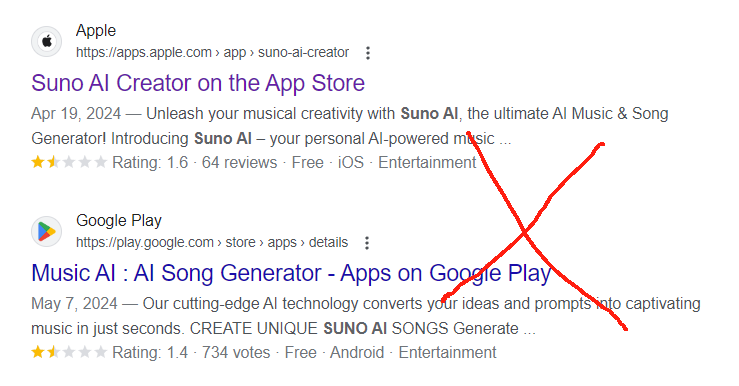Click the star rating icons for the Google Play result
The width and height of the screenshot is (739, 386).
pyautogui.click(x=69, y=352)
